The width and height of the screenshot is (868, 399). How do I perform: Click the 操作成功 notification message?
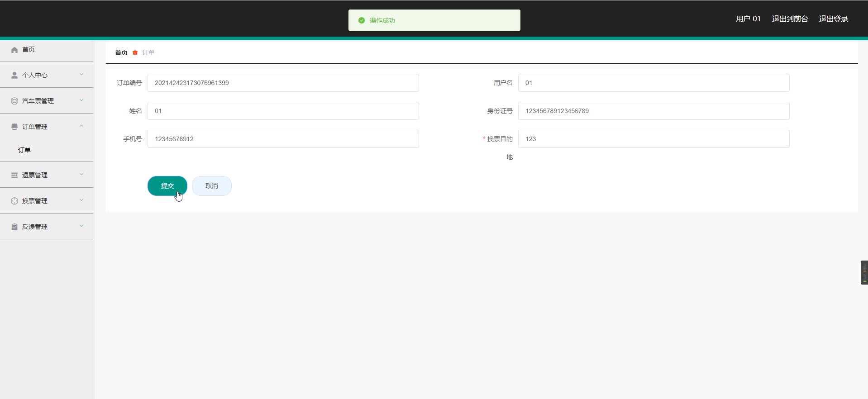(434, 20)
